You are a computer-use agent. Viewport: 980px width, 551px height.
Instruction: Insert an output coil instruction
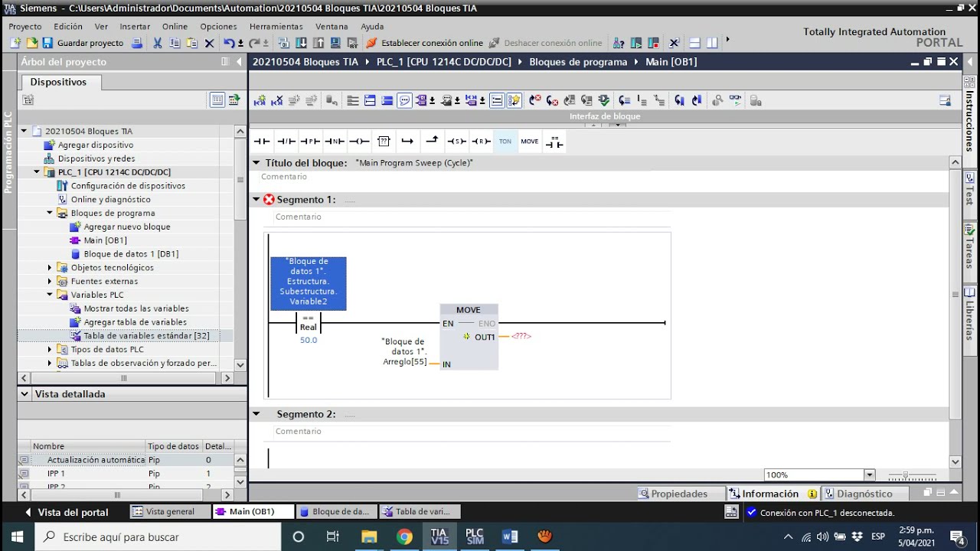click(x=359, y=141)
